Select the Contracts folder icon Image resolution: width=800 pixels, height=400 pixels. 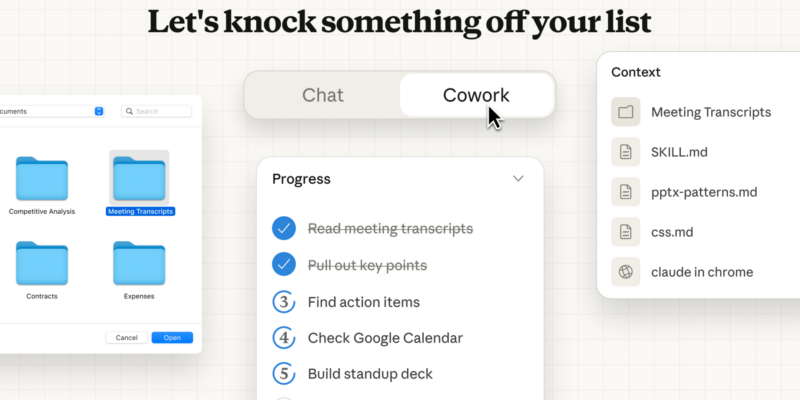coord(41,263)
